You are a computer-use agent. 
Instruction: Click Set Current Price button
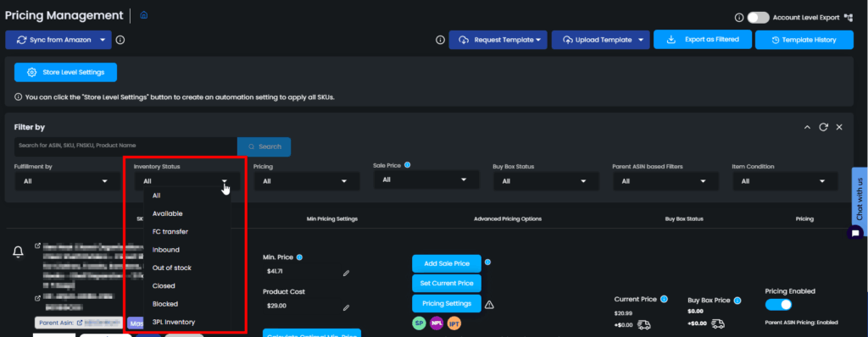point(447,284)
